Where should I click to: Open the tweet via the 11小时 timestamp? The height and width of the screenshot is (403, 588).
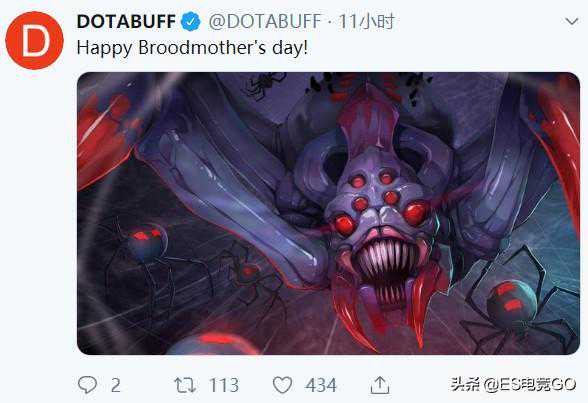pos(366,21)
